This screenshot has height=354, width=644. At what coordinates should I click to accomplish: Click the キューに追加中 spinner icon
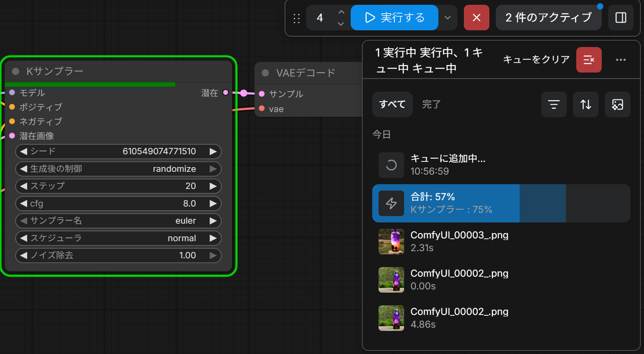pos(391,165)
